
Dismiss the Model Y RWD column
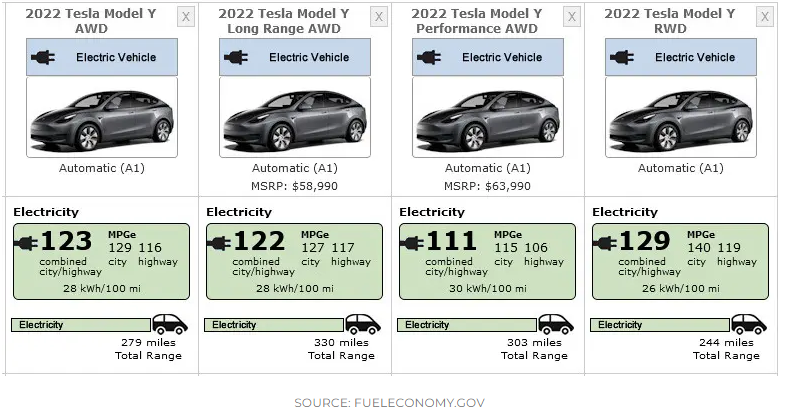coord(765,17)
